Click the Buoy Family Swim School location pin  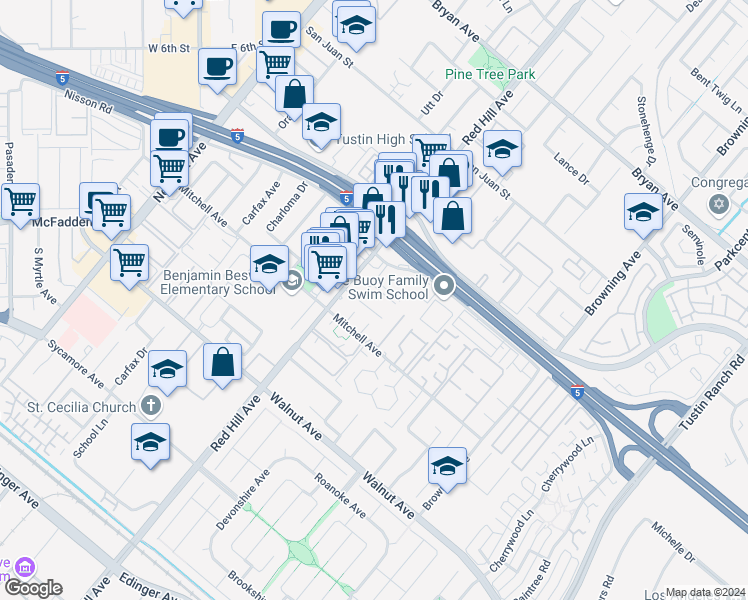(444, 286)
